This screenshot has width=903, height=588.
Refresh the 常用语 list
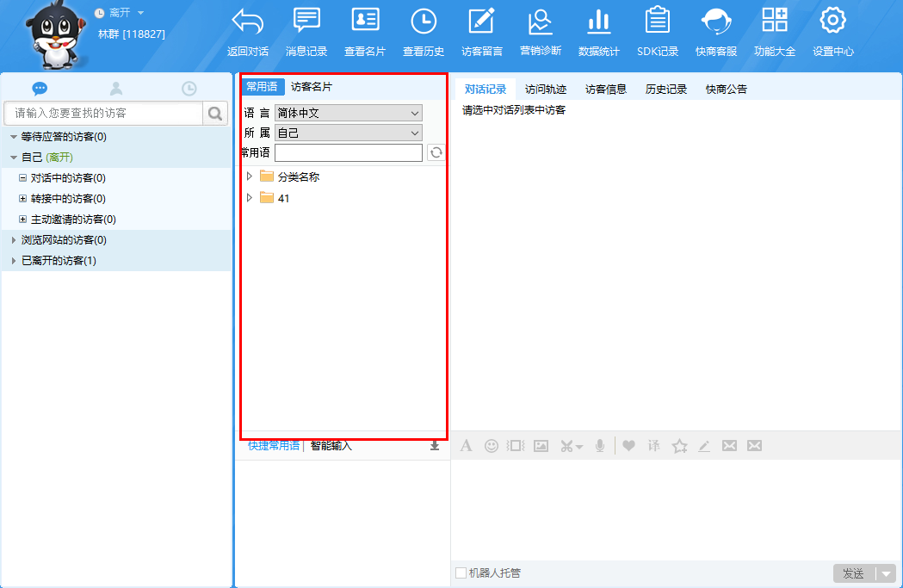coord(436,152)
